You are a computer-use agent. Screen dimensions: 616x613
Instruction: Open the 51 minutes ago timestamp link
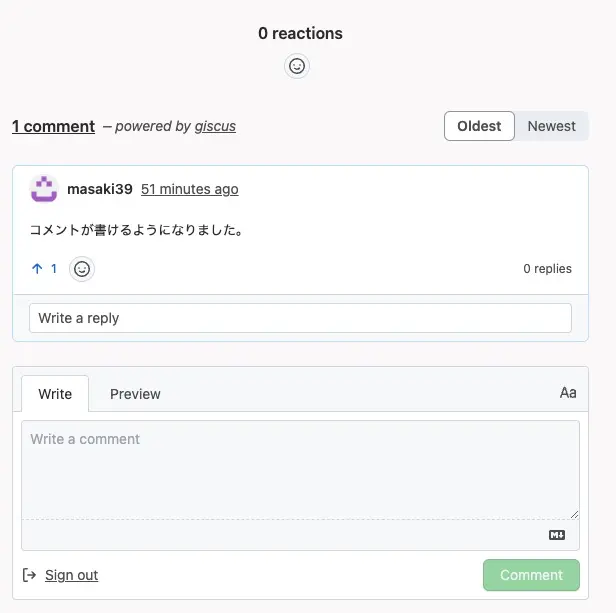tap(189, 189)
